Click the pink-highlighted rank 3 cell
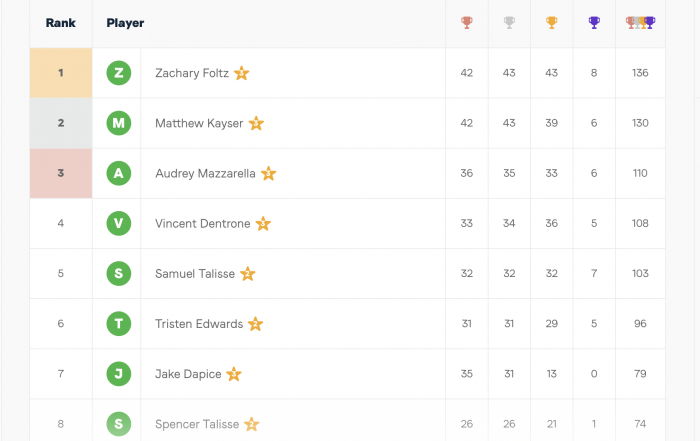Viewport: 700px width, 441px height. [x=61, y=173]
